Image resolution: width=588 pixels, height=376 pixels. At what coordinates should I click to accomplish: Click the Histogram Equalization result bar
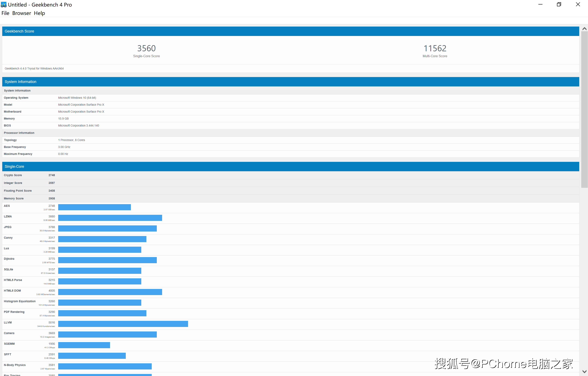click(100, 303)
